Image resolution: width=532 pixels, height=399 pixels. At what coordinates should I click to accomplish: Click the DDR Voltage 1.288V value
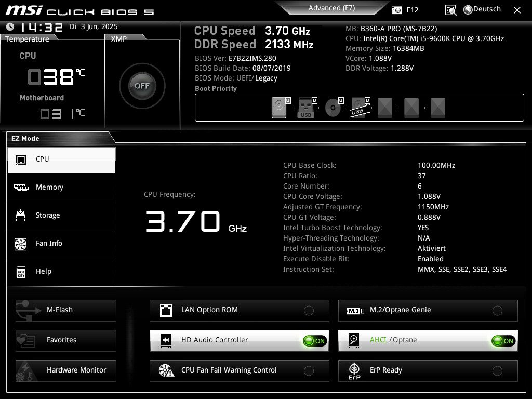[x=402, y=68]
